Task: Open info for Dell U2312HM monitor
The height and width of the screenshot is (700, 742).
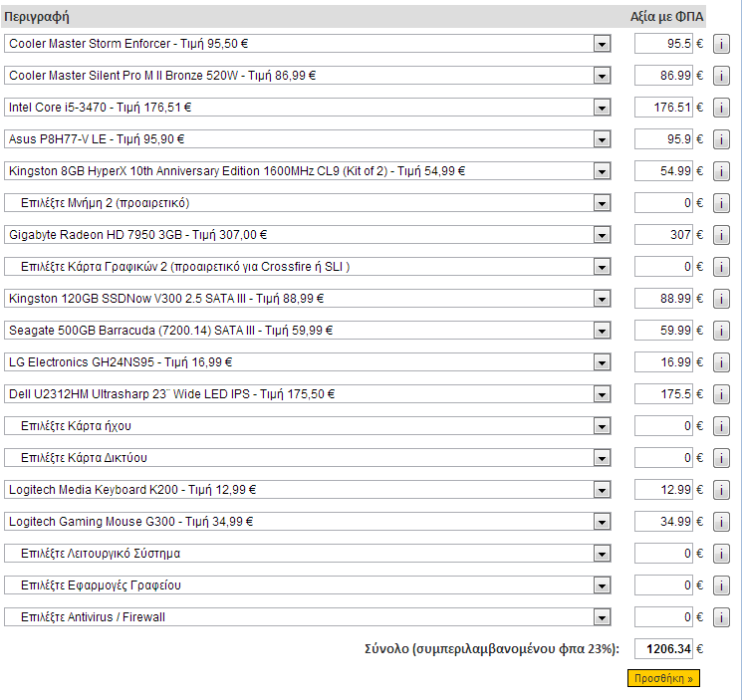Action: point(721,394)
